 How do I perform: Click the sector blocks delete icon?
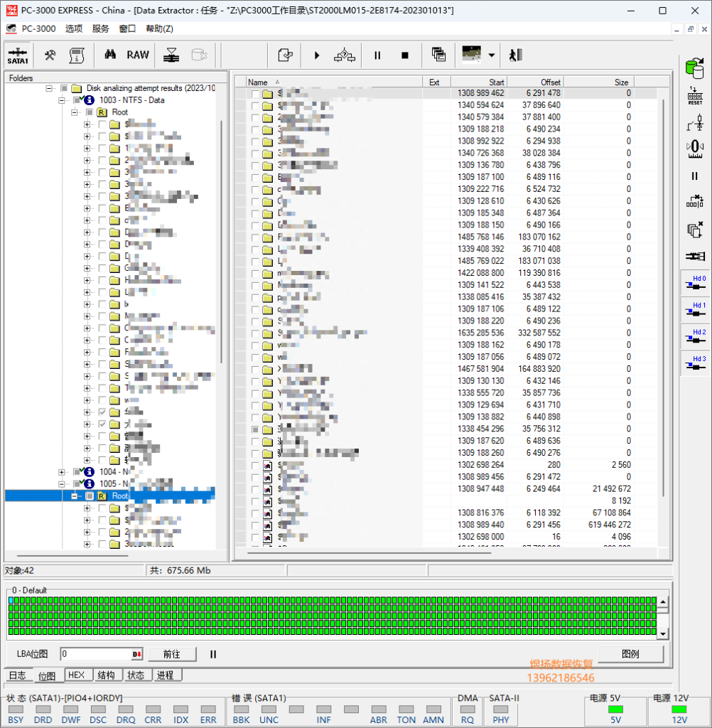tap(695, 202)
